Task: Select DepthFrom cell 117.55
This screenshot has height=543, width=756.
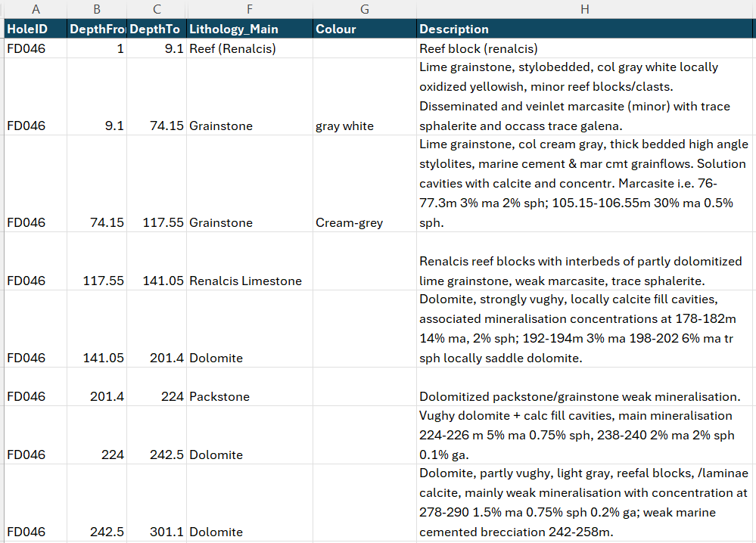Action: coord(97,261)
